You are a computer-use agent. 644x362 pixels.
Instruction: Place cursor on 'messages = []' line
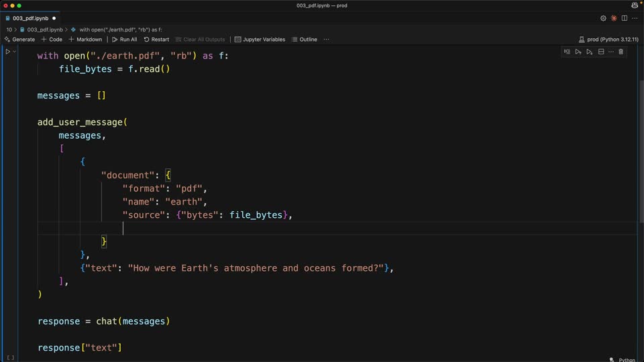72,96
